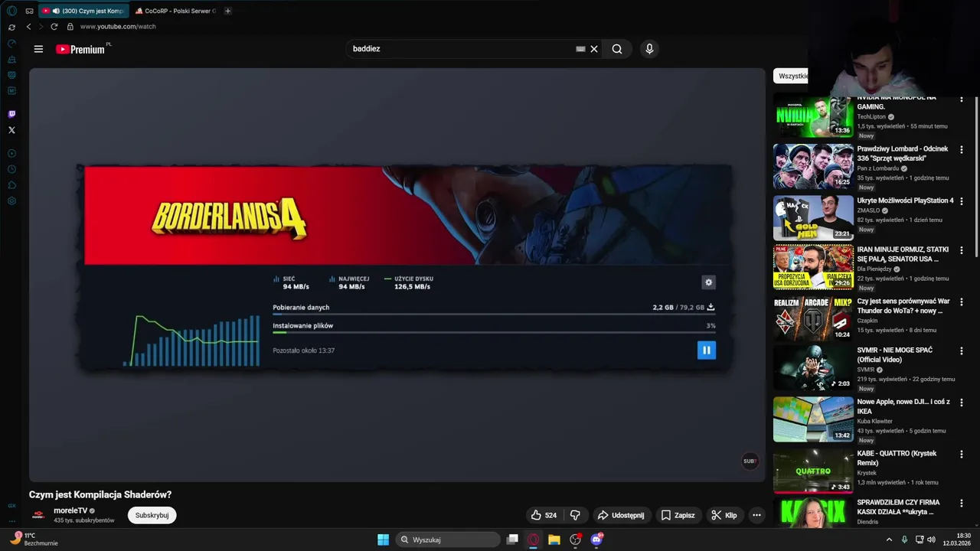Start voice search with the microphone
The height and width of the screenshot is (551, 980).
point(649,49)
